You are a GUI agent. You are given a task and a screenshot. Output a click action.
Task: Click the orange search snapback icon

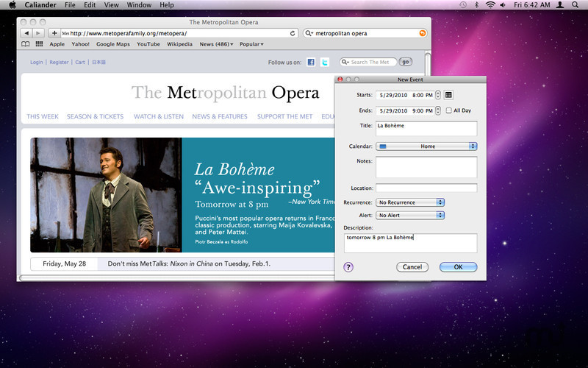point(422,33)
